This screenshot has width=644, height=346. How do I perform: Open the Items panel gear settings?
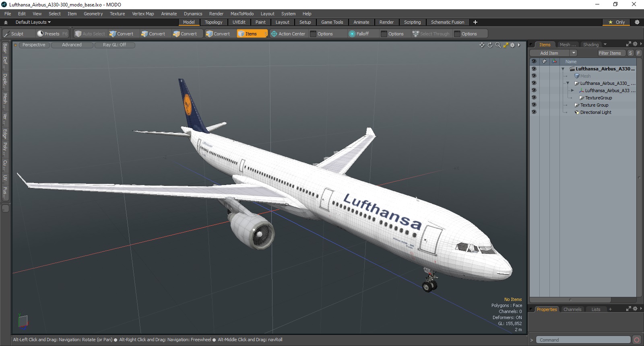click(635, 44)
